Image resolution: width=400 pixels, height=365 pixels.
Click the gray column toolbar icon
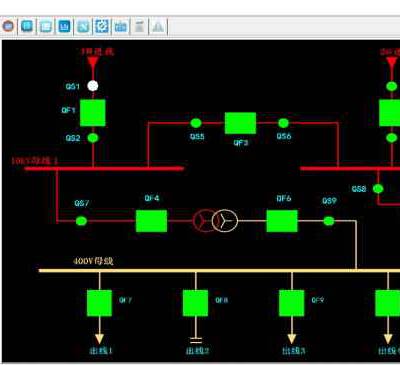pyautogui.click(x=139, y=26)
